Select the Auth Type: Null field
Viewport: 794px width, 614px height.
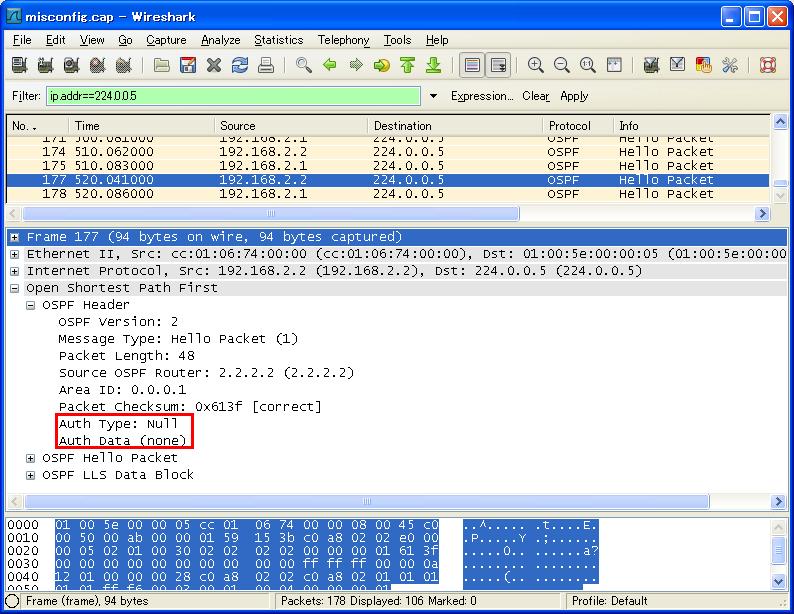(x=118, y=424)
